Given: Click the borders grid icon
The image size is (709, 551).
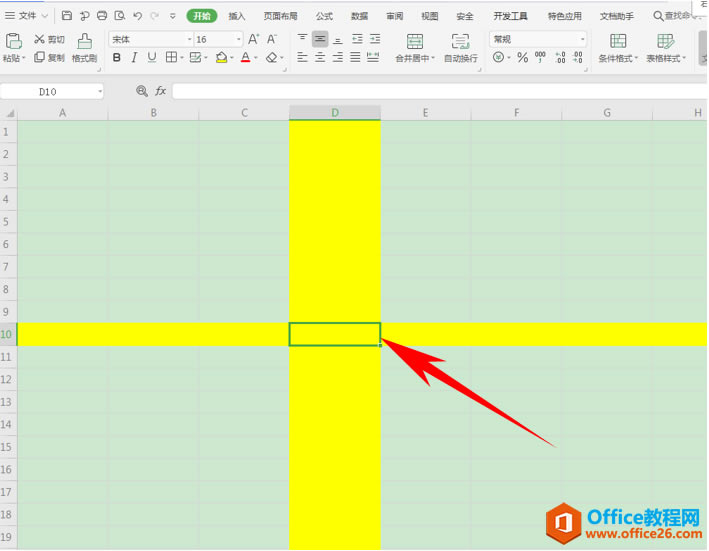Looking at the screenshot, I should tap(171, 57).
